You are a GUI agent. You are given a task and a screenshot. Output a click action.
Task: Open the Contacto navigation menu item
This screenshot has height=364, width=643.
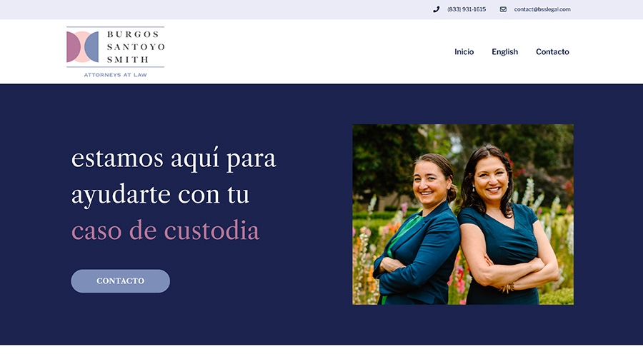click(x=552, y=51)
